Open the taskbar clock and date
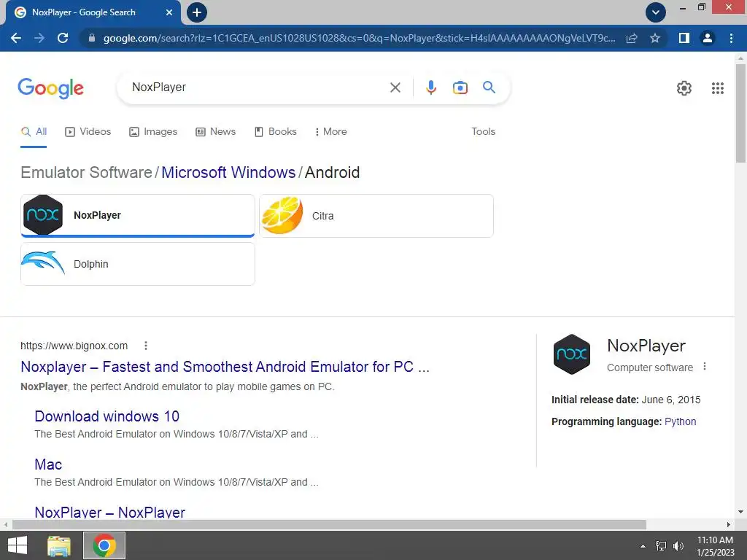 [x=715, y=546]
